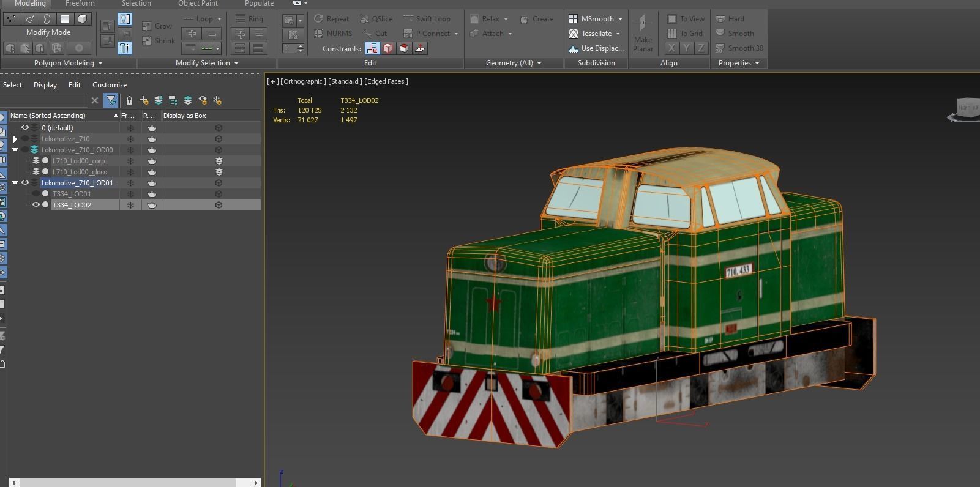Viewport: 980px width, 487px height.
Task: Open the Loop dropdown arrow
Action: tap(219, 19)
